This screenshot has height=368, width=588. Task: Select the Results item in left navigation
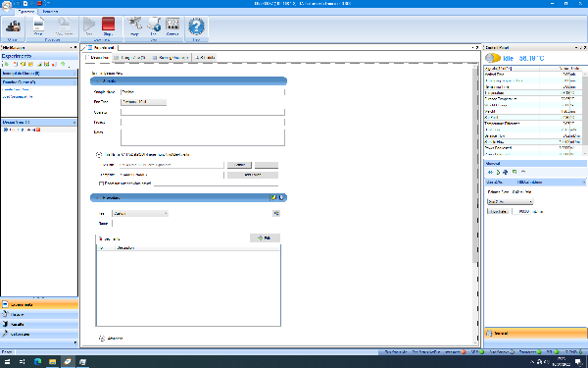[39, 324]
